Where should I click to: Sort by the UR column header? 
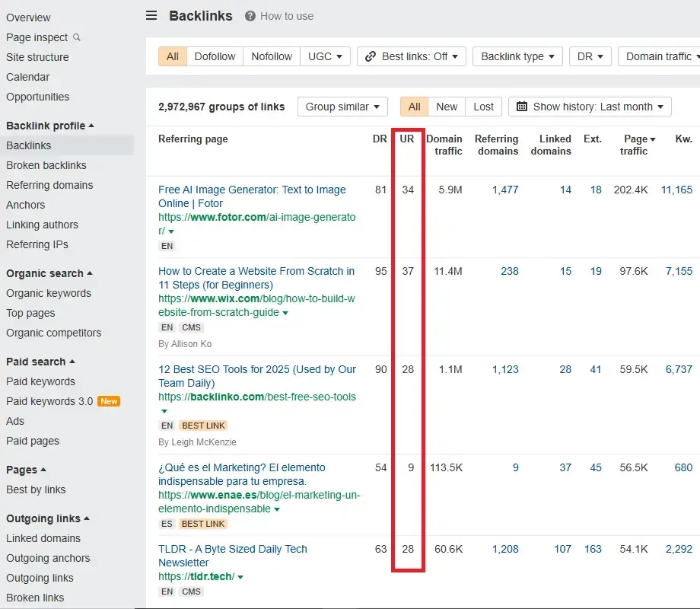click(407, 139)
